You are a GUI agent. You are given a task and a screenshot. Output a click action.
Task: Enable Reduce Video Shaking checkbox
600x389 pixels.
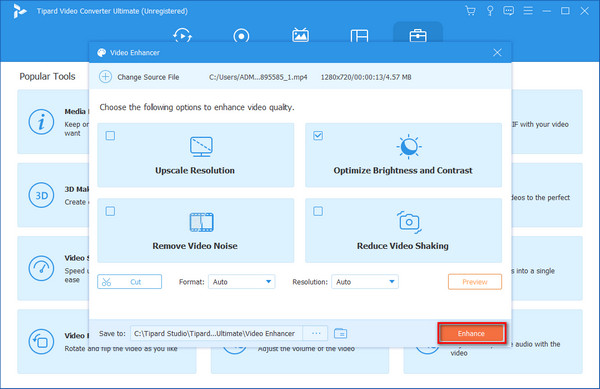pos(318,211)
